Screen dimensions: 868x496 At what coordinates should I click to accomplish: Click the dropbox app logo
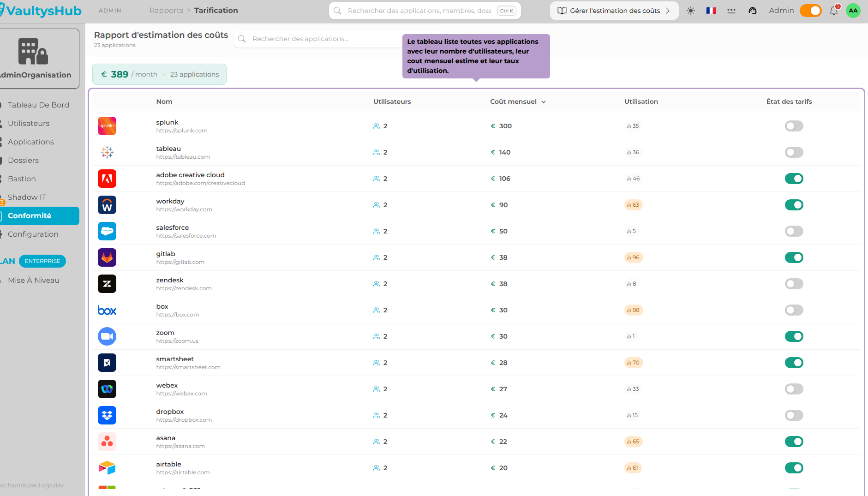107,415
